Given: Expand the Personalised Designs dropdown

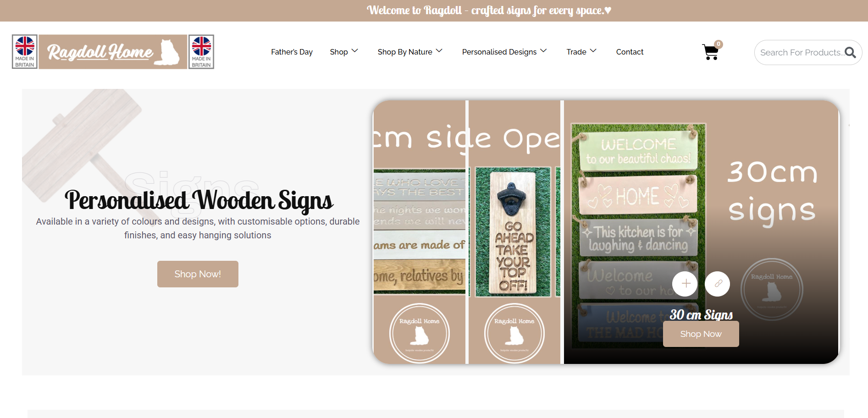Looking at the screenshot, I should [504, 52].
